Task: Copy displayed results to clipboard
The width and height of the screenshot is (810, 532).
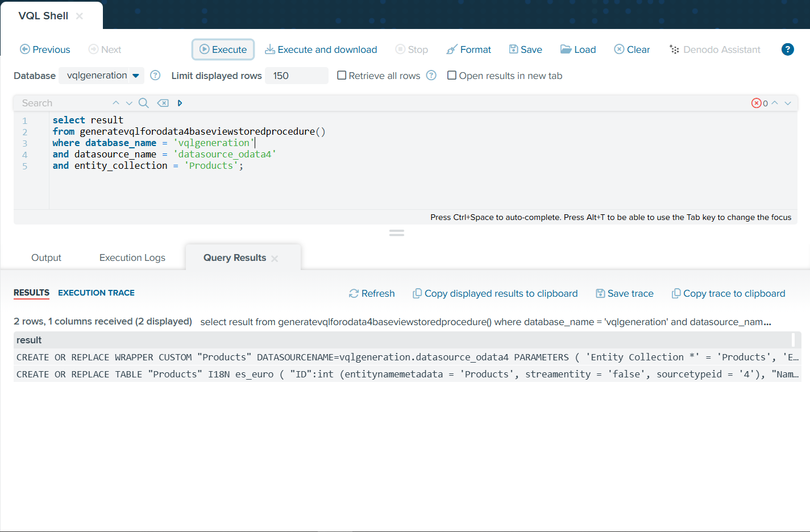Action: tap(495, 293)
